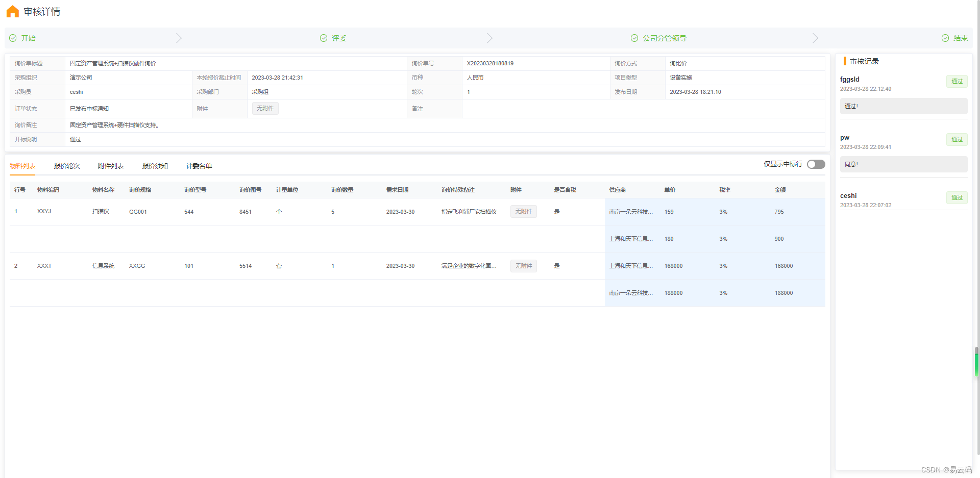This screenshot has width=980, height=478.
Task: Click the 询价单号 value X20230328180819
Action: point(490,63)
